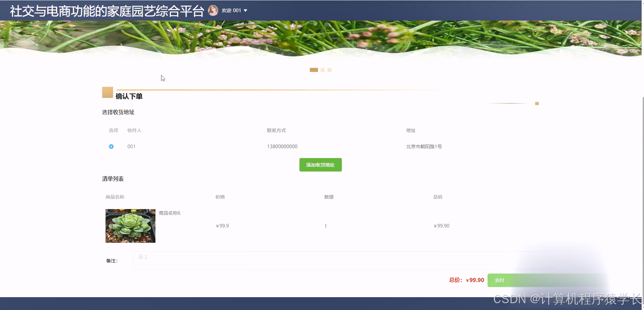The width and height of the screenshot is (644, 310).
Task: Click the 选择收货地址 section label
Action: click(x=118, y=112)
